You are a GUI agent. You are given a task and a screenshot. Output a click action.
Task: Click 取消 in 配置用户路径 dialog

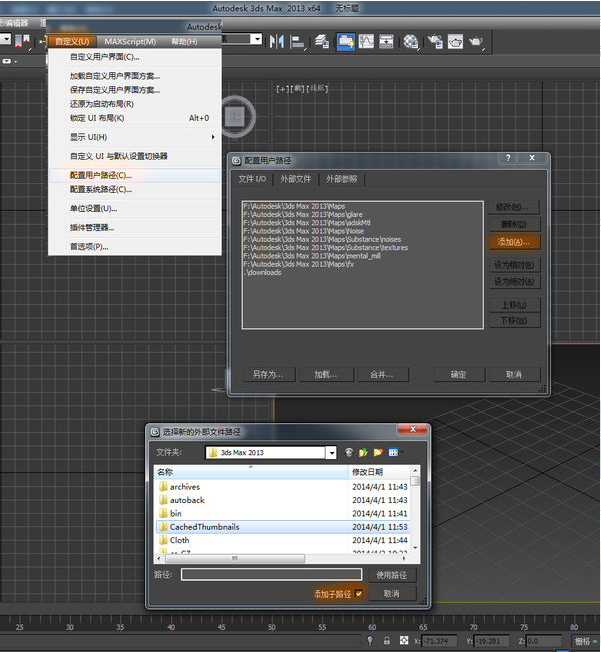(x=514, y=375)
